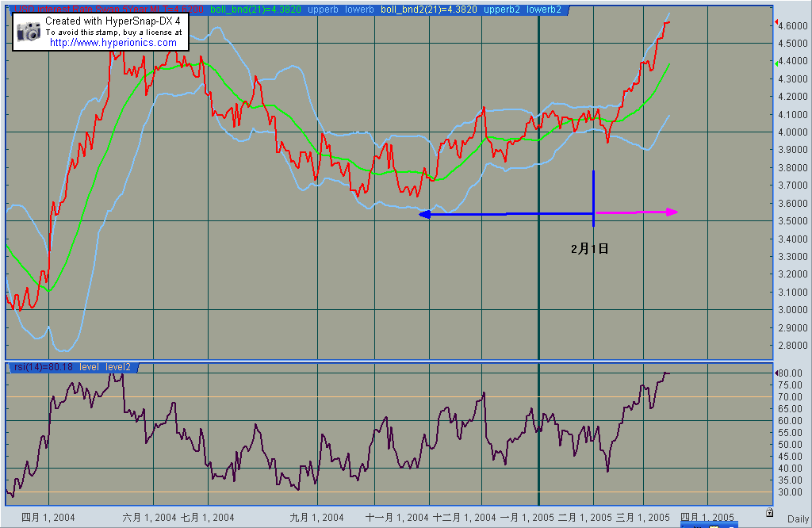Click 4.3000 on the price axis
This screenshot has width=812, height=528.
coord(793,78)
